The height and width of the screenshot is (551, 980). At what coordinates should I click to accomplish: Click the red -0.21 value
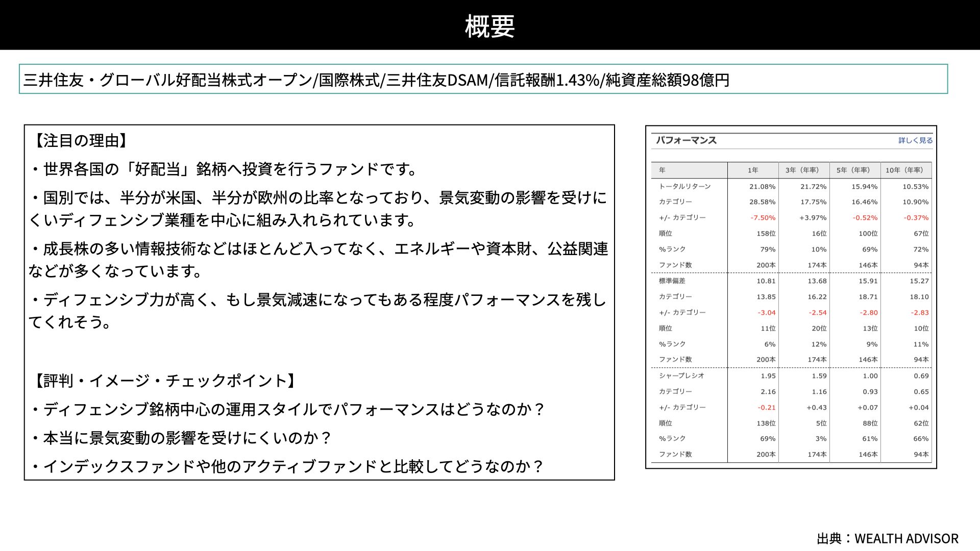pos(766,408)
